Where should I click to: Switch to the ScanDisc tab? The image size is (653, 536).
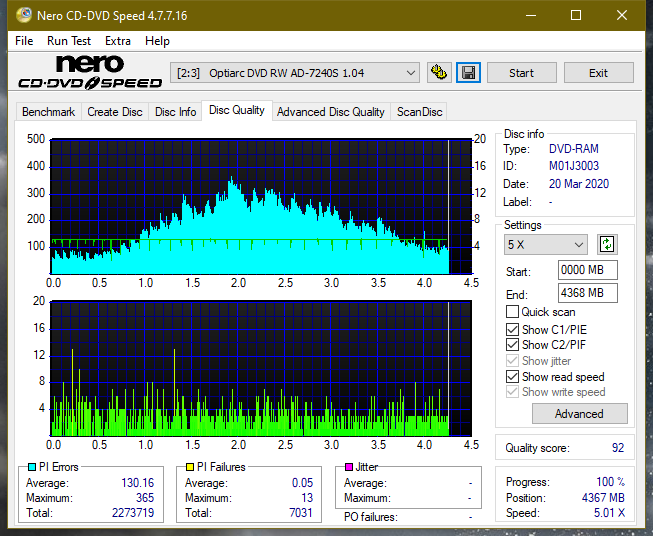tap(419, 112)
